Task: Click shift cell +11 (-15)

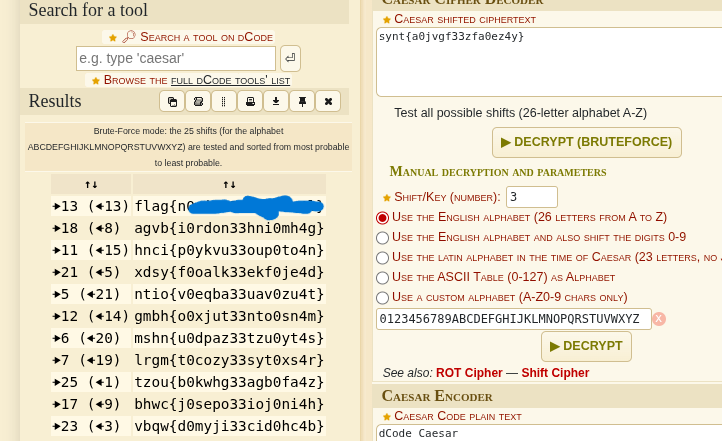Action: point(91,250)
